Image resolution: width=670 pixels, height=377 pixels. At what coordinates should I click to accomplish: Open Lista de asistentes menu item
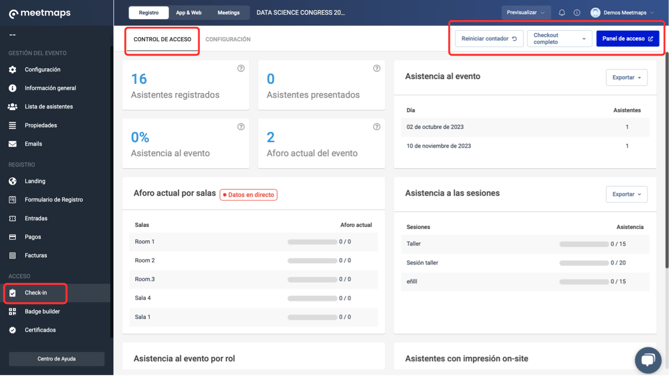click(49, 107)
